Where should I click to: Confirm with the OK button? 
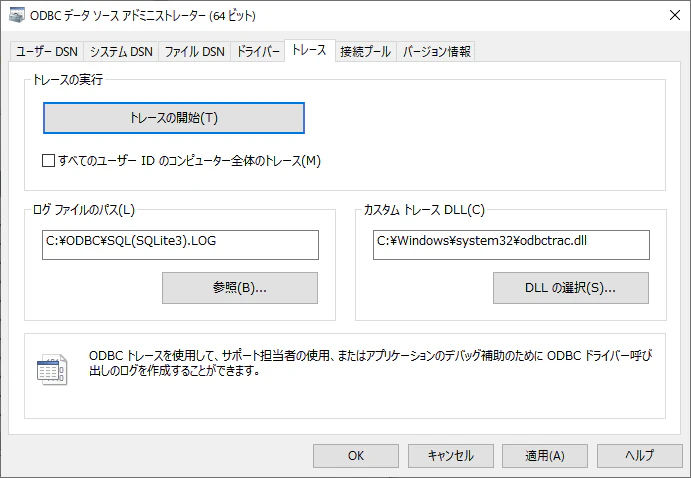356,456
